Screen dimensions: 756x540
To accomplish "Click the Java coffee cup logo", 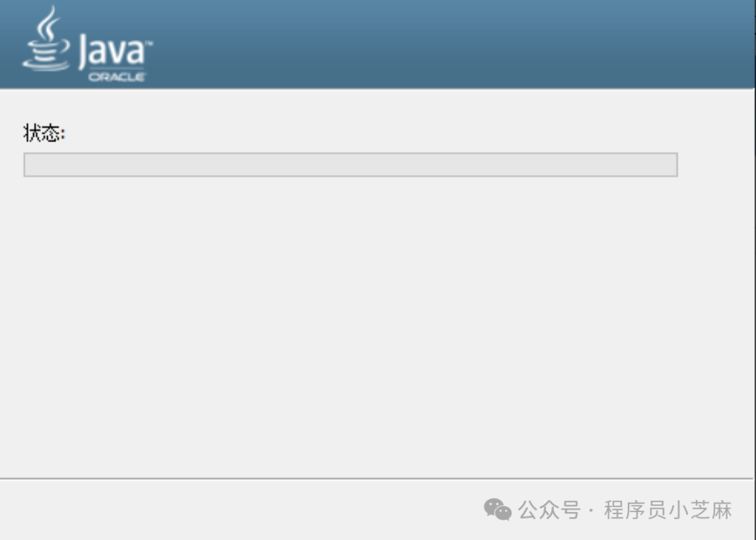I will [x=47, y=38].
